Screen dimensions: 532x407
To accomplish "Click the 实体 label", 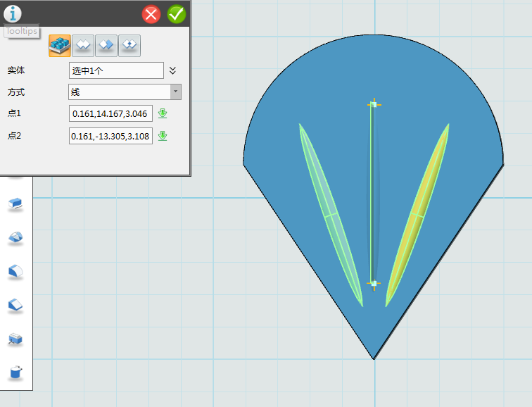I will click(16, 70).
